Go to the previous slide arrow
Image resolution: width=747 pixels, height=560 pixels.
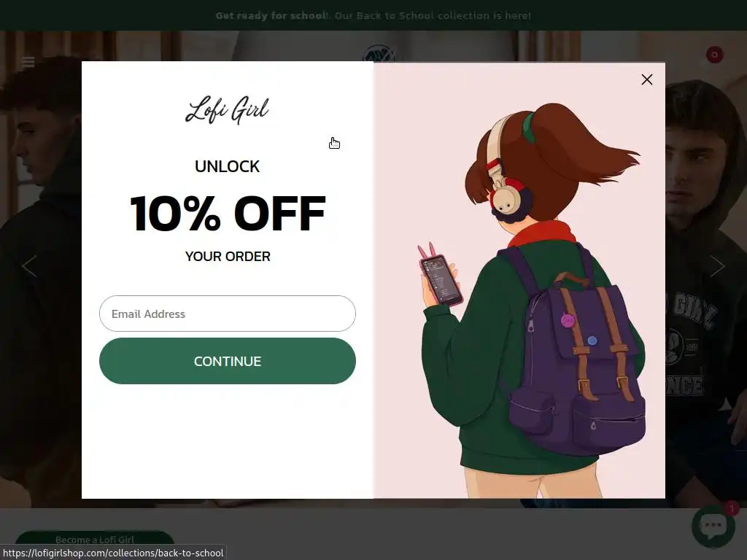[29, 266]
